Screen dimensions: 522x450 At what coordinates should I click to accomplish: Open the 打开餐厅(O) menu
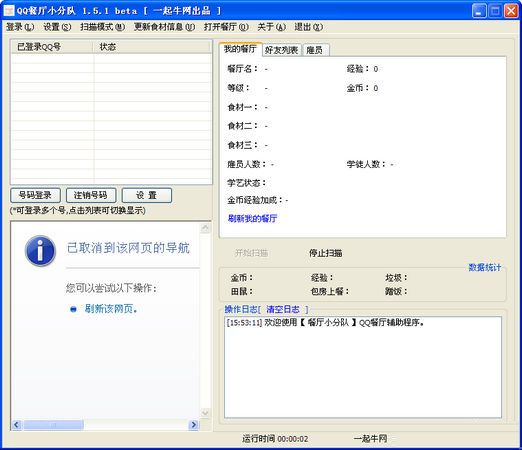pyautogui.click(x=226, y=27)
